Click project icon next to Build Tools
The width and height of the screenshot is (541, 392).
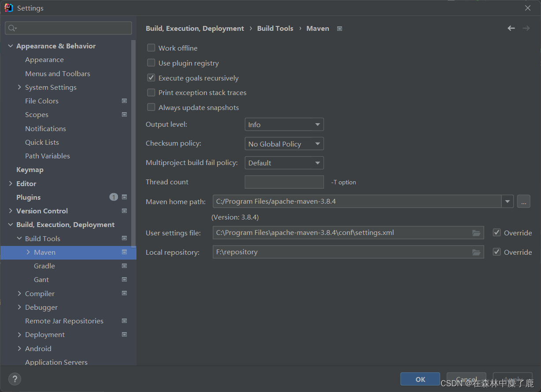124,238
